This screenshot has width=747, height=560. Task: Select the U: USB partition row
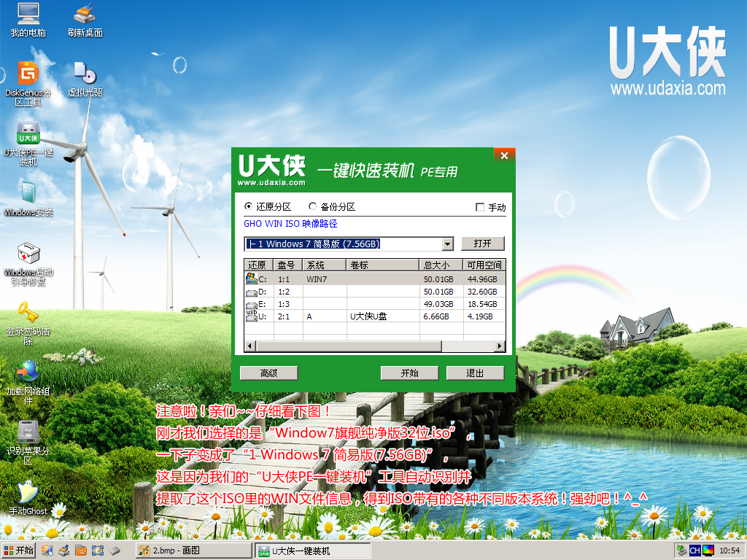pos(374,316)
